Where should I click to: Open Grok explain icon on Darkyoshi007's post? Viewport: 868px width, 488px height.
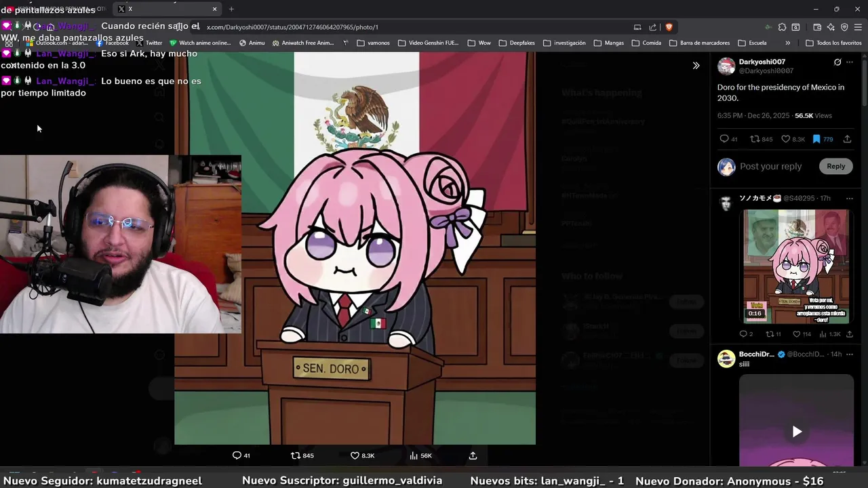pyautogui.click(x=837, y=62)
